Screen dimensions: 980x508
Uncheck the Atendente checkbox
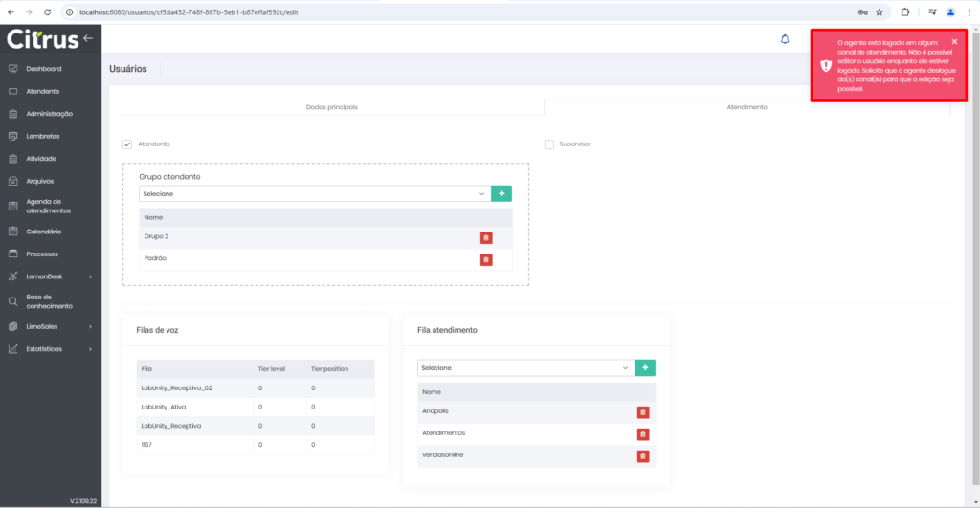coord(127,144)
